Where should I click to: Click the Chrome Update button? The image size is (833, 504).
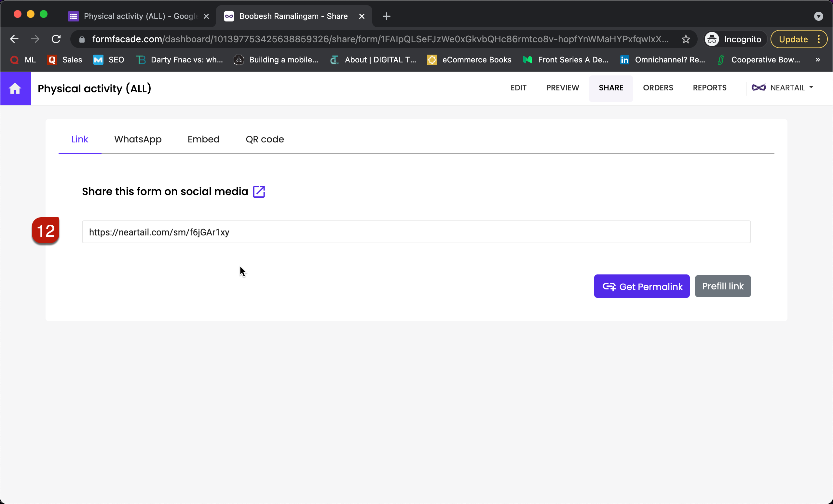point(793,39)
